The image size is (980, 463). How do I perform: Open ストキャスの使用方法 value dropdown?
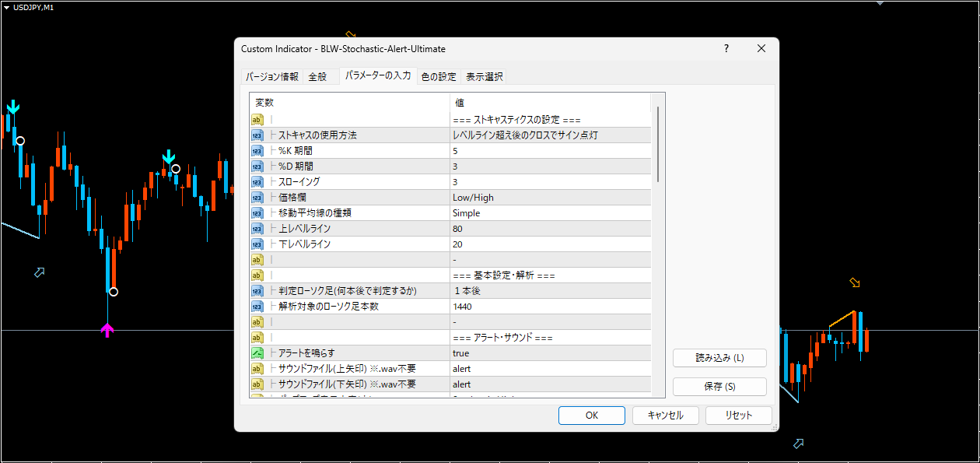(549, 135)
